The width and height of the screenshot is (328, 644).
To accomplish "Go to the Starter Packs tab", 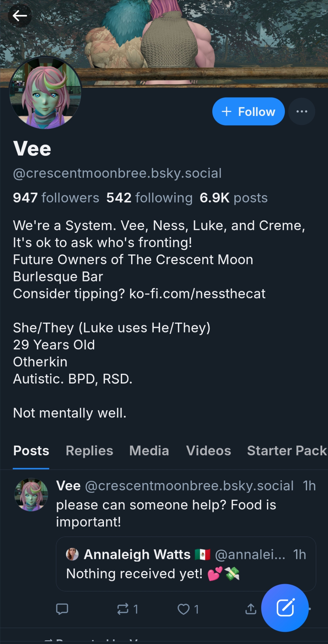I will pos(287,451).
